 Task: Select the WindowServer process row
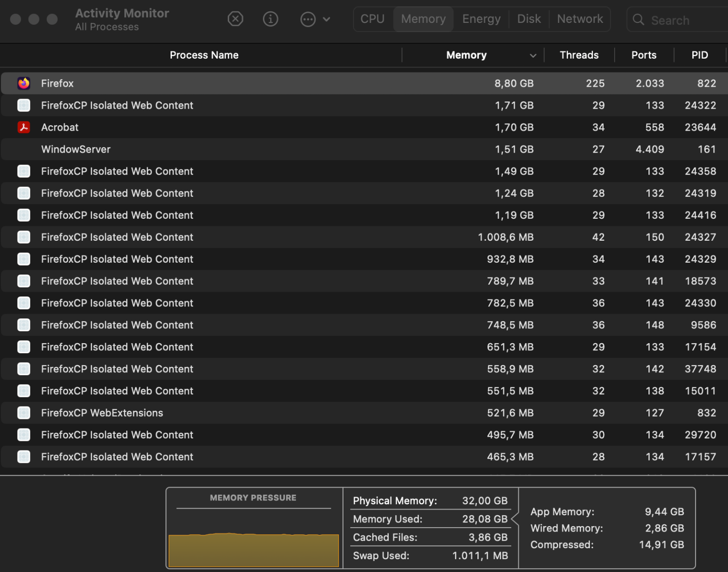[364, 149]
